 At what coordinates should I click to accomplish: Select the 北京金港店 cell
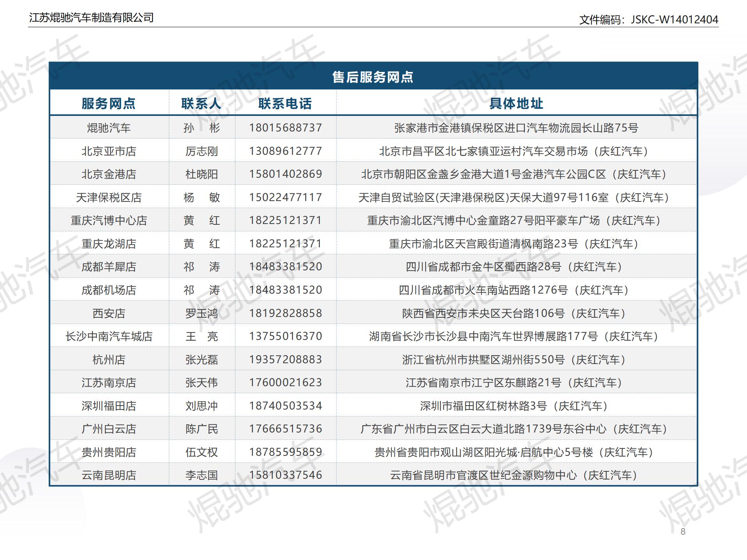click(x=109, y=174)
